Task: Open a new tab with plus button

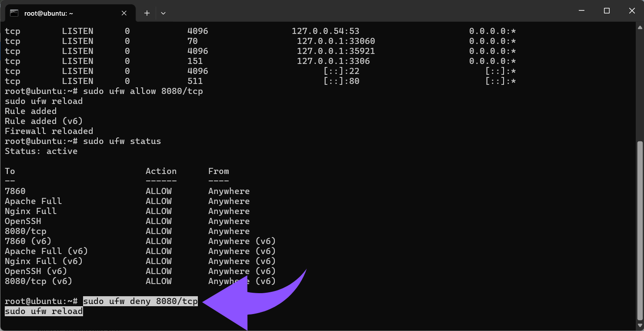Action: 147,13
